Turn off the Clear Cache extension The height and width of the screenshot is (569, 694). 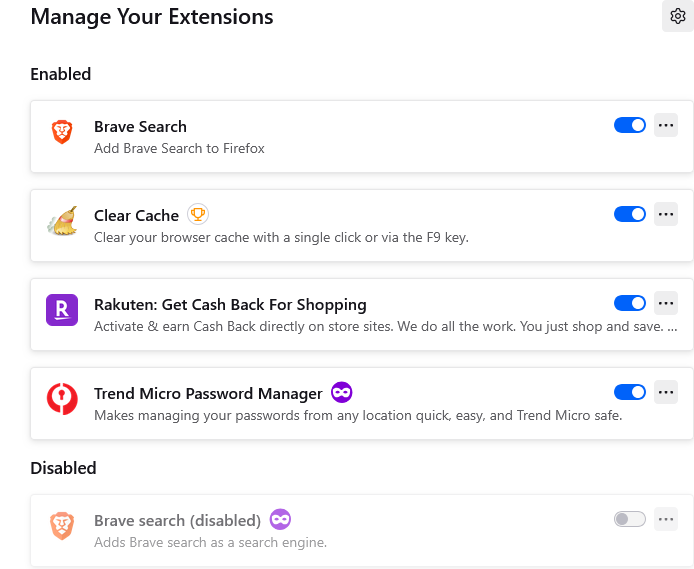click(x=630, y=214)
